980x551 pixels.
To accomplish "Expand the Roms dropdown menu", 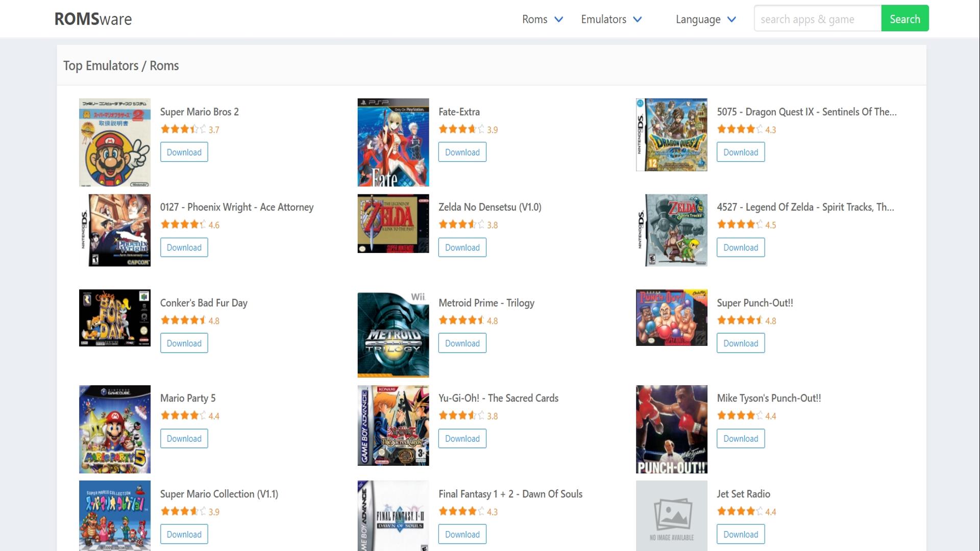I will [542, 19].
